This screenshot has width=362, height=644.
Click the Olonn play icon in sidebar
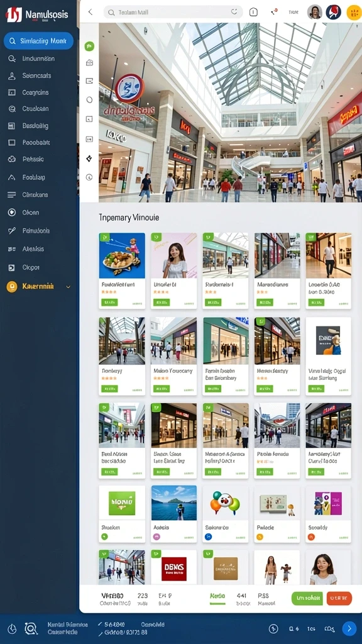point(12,213)
